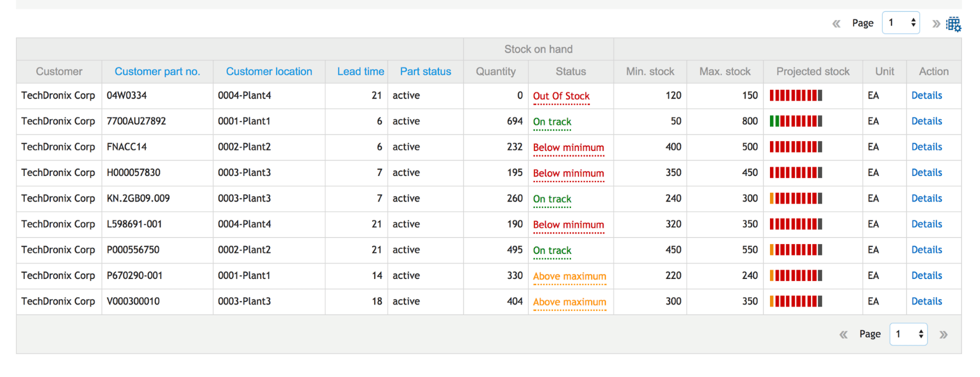Viewport: 980px width, 377px height.
Task: Open the top Page number dropdown
Action: 901,23
